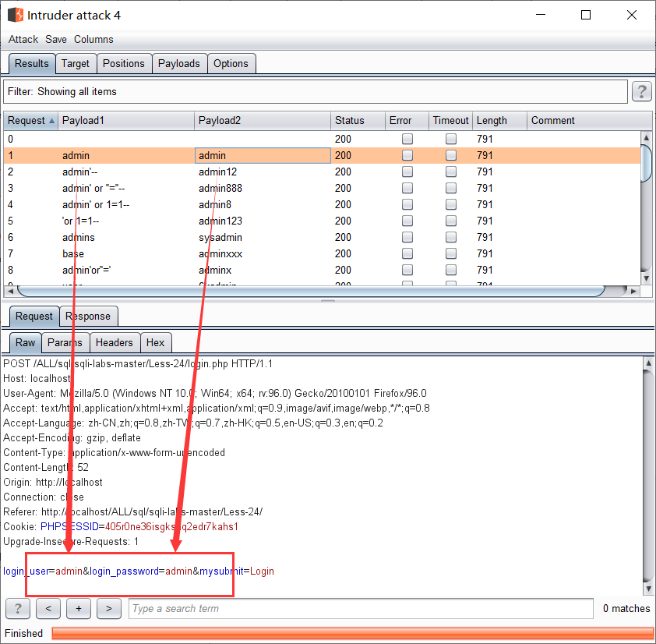Screen dimensions: 656x644
Task: Select row with payload admin'--
Action: click(322, 172)
